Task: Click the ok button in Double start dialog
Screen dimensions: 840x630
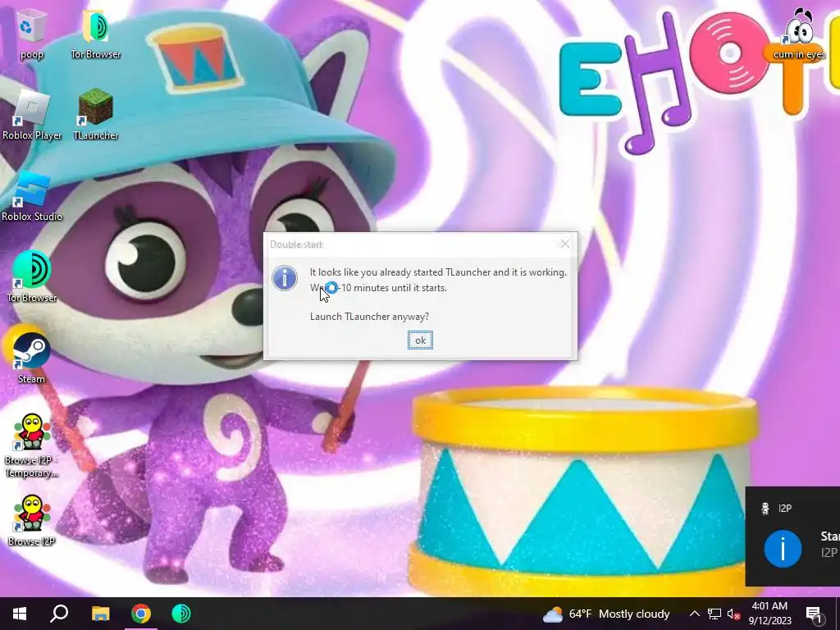Action: coord(420,340)
